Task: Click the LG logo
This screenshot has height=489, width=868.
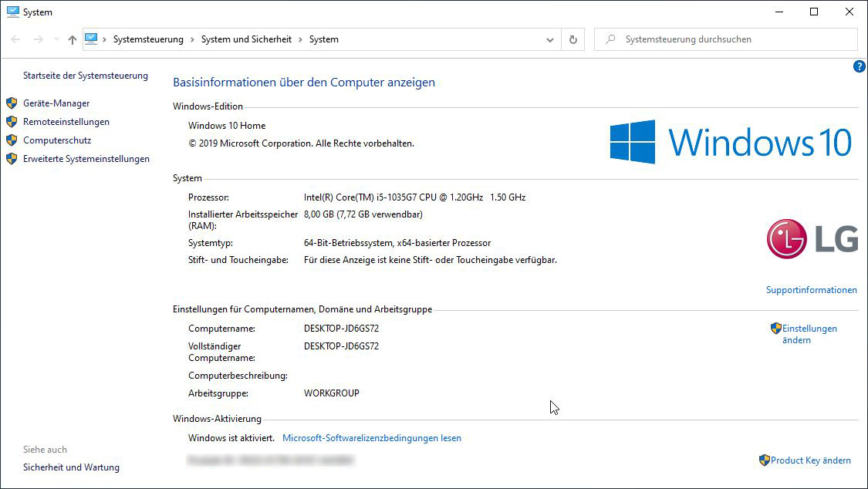Action: pyautogui.click(x=812, y=239)
